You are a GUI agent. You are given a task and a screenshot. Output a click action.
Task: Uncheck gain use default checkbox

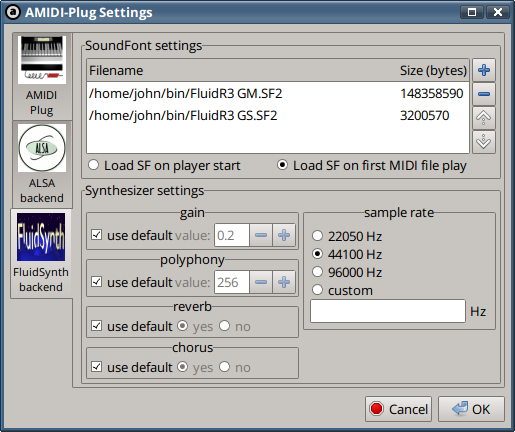coord(97,235)
